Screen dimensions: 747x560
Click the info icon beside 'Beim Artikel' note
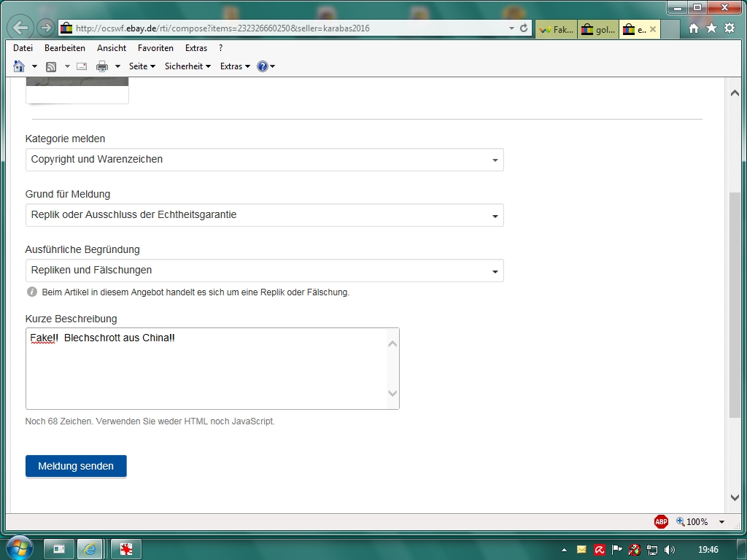click(x=32, y=292)
